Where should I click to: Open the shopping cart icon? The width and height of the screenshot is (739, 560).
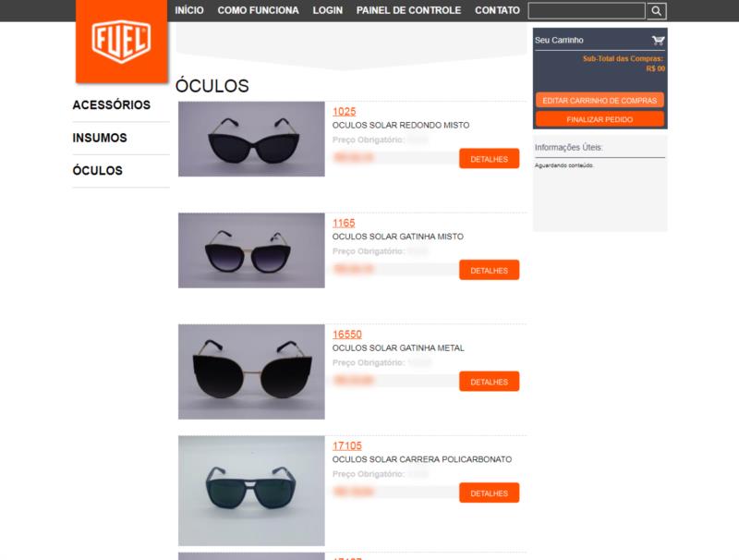pyautogui.click(x=658, y=41)
